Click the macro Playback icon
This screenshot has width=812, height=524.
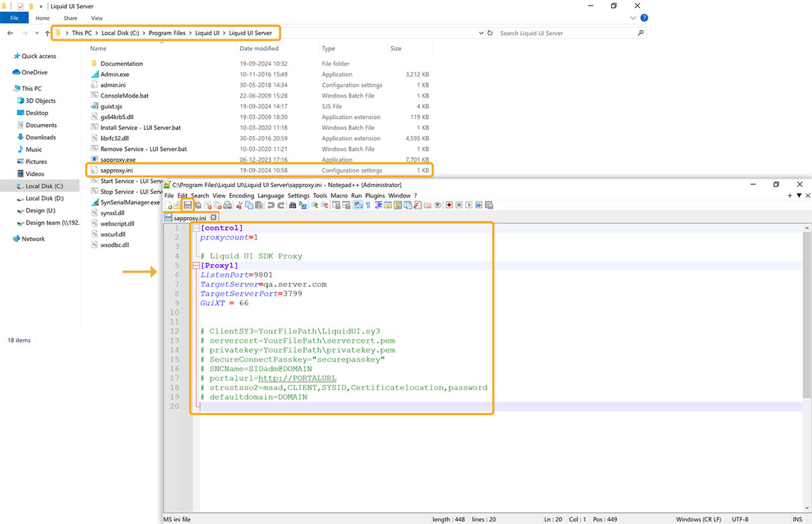pos(469,205)
